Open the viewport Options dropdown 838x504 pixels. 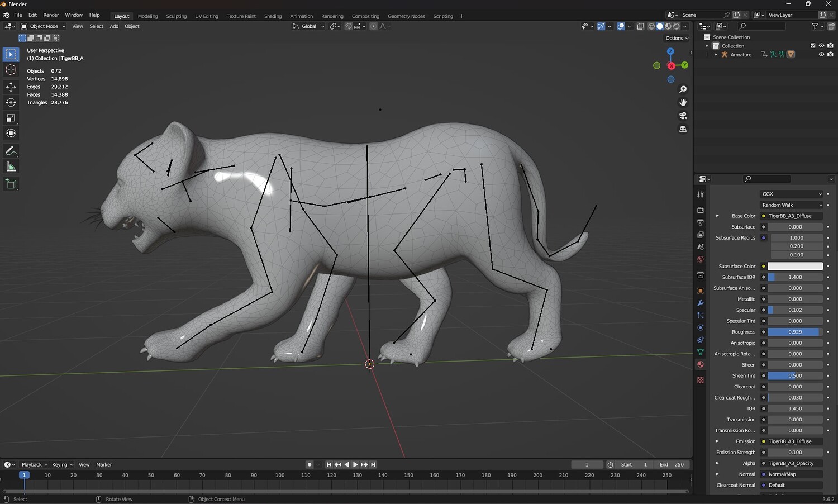677,38
